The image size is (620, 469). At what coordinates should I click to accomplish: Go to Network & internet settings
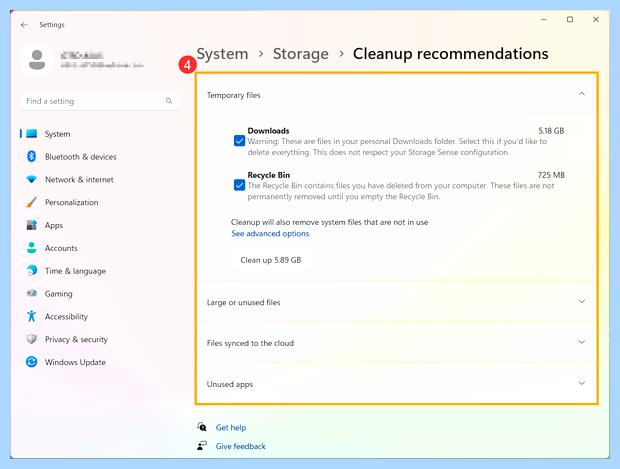[x=79, y=180]
